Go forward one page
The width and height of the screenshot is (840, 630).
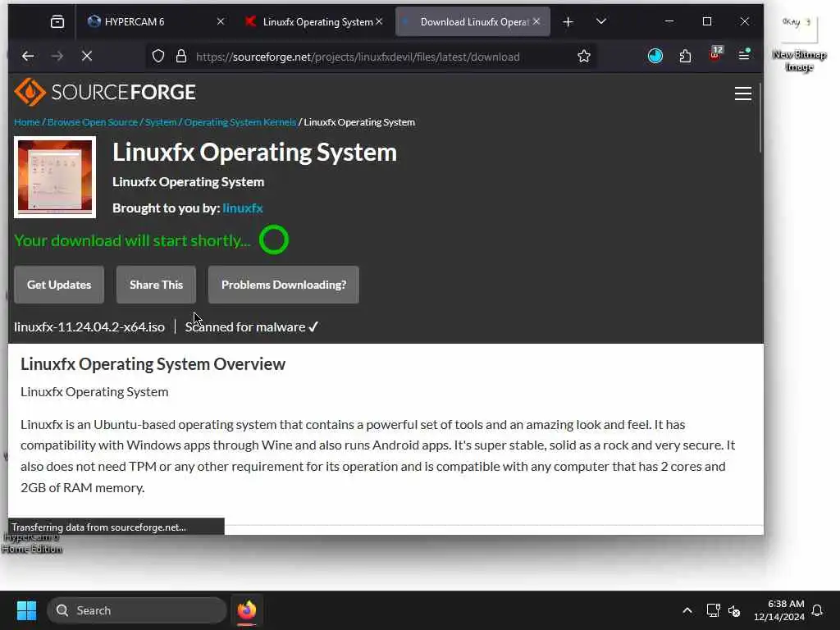point(57,57)
